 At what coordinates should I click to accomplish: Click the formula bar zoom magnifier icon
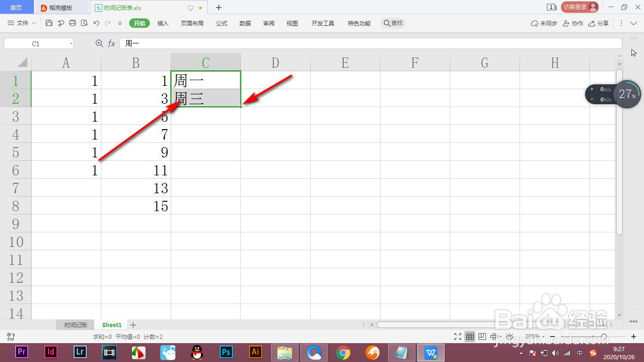click(x=99, y=43)
